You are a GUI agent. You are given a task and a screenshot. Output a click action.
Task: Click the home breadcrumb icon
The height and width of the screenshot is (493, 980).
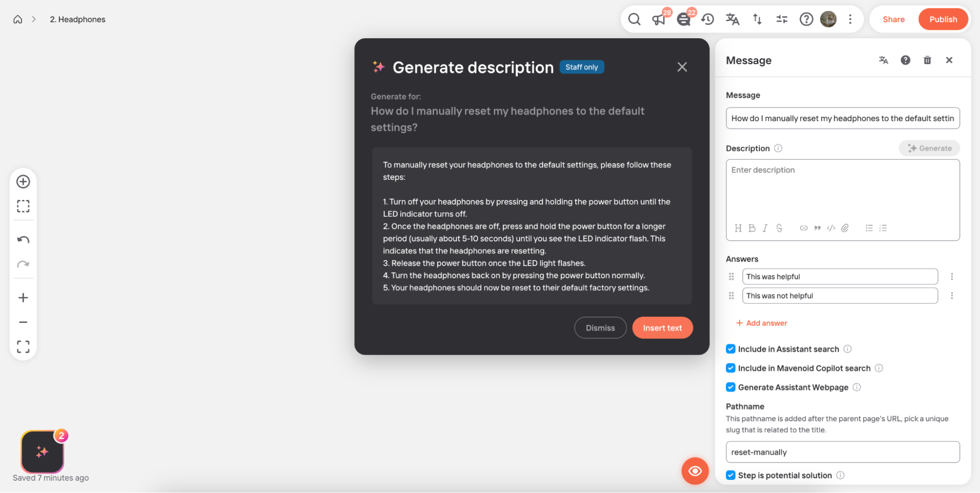[x=18, y=19]
